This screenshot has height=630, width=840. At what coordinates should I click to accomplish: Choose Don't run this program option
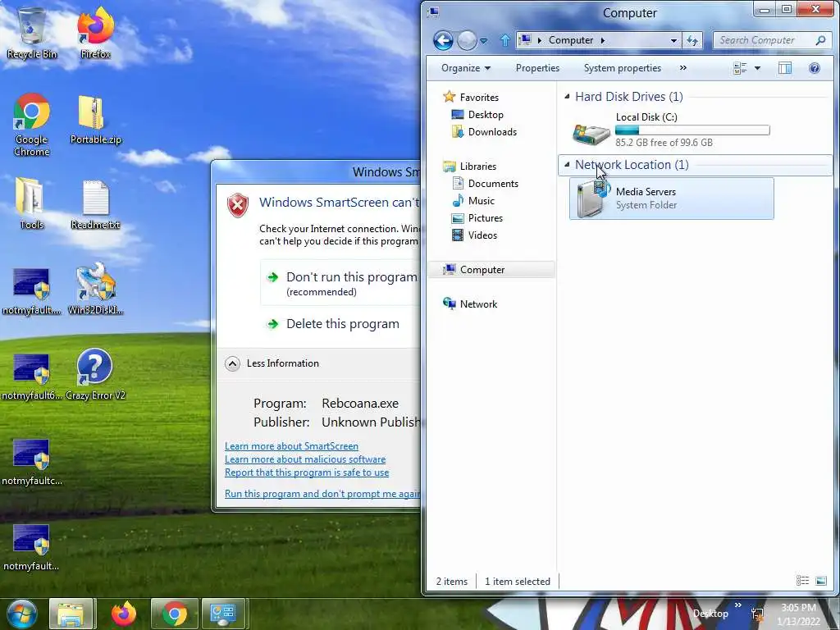340,283
